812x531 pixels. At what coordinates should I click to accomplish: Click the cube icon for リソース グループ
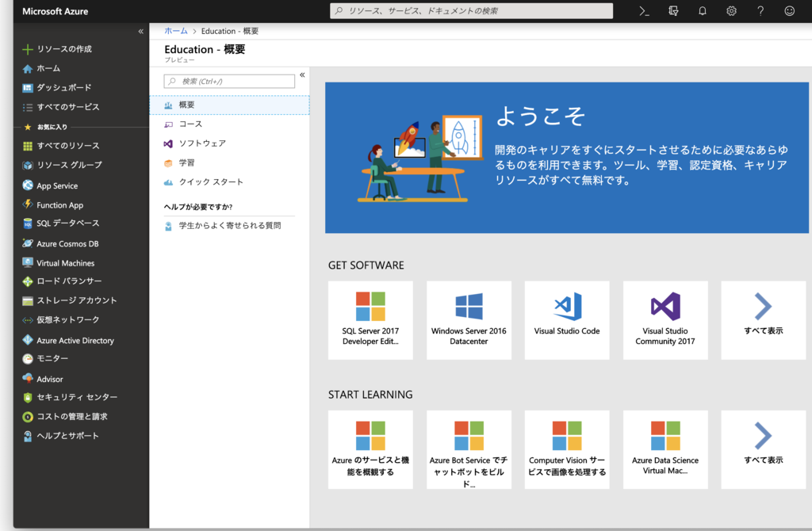[x=28, y=165]
